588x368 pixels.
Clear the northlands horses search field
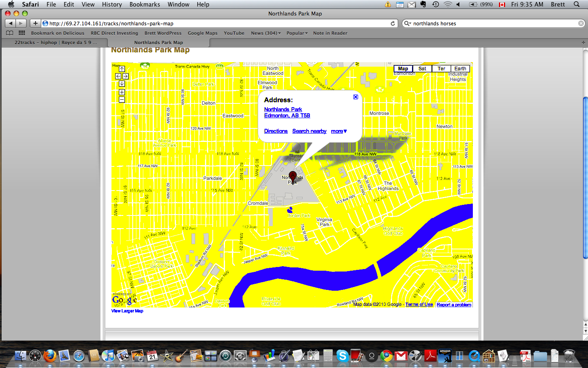(581, 23)
